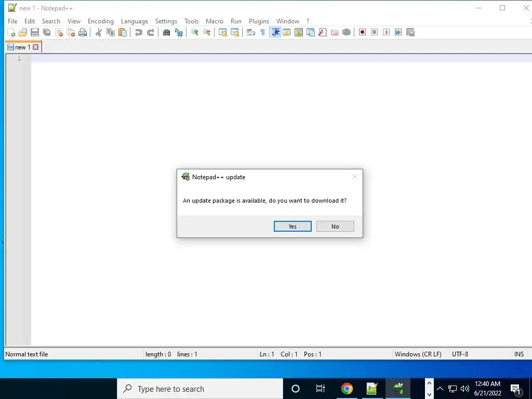532x399 pixels.
Task: Open Folder as Workspace icon
Action: (x=335, y=32)
